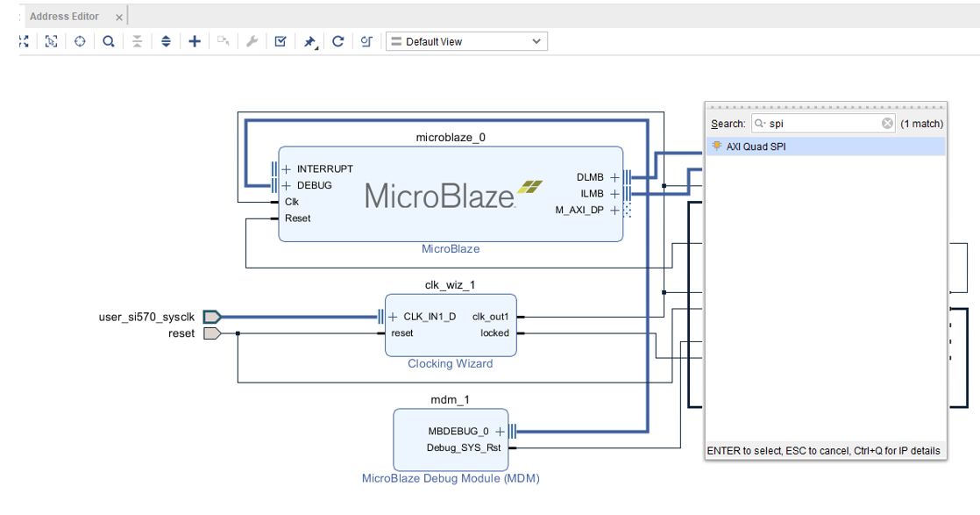Expand the MicroBlaze INTERRUPT port
980x515 pixels.
pos(286,169)
